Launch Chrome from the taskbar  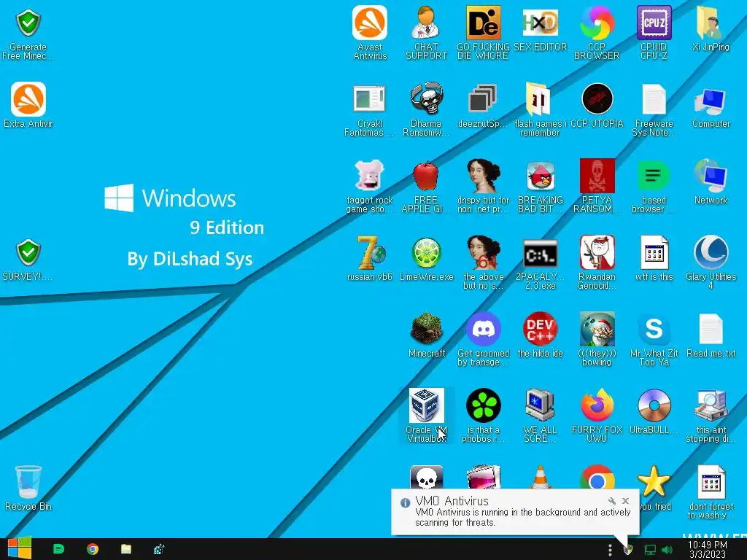(x=93, y=549)
